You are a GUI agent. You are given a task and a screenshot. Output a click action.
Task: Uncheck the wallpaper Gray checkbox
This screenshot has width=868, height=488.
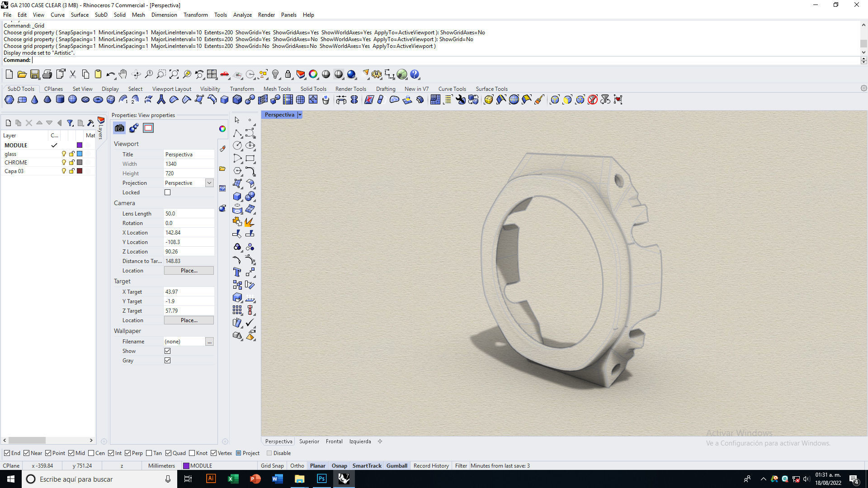click(x=168, y=361)
